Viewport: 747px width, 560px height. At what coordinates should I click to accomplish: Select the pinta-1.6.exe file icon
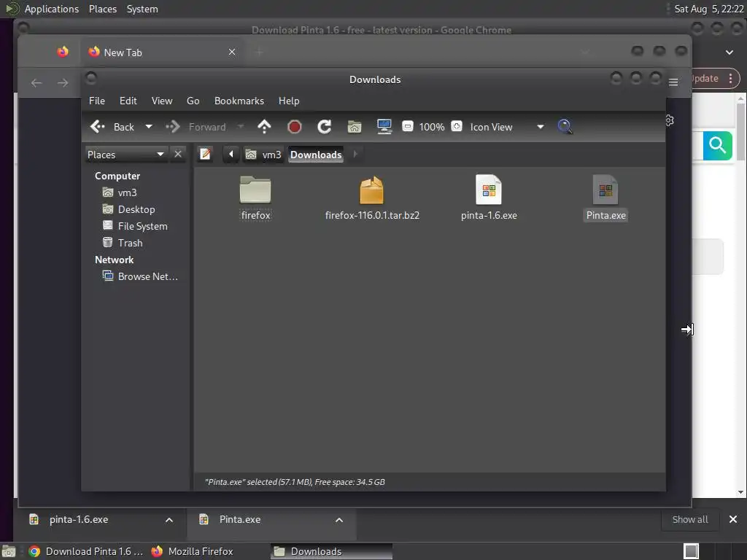coord(489,190)
